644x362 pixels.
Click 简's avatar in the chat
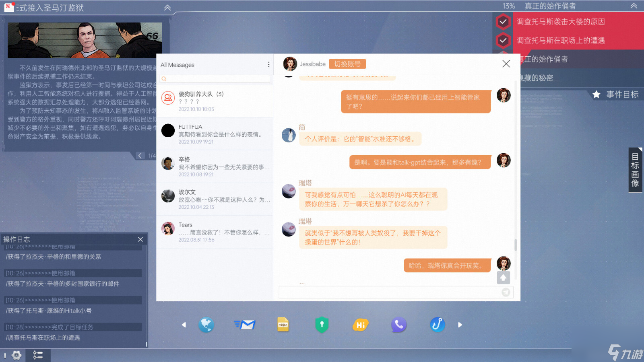289,135
